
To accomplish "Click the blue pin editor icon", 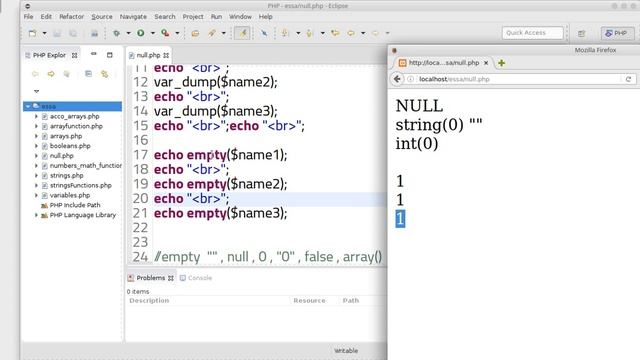I will [x=264, y=33].
